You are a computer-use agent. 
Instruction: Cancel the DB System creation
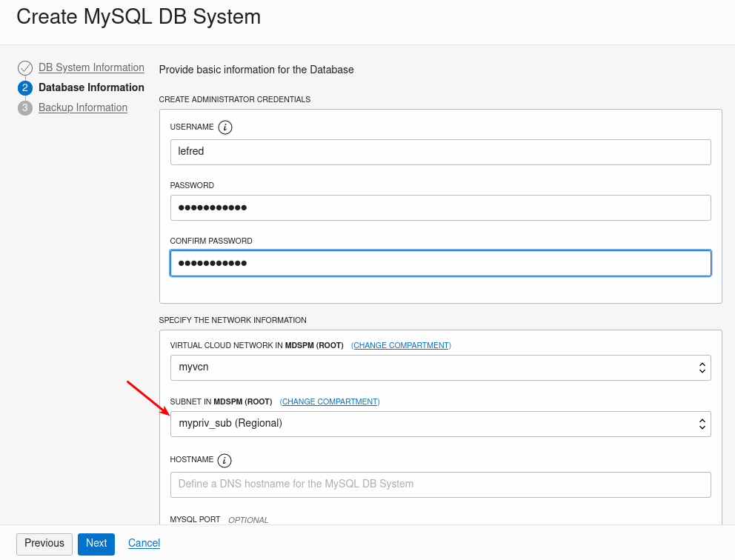coord(144,543)
